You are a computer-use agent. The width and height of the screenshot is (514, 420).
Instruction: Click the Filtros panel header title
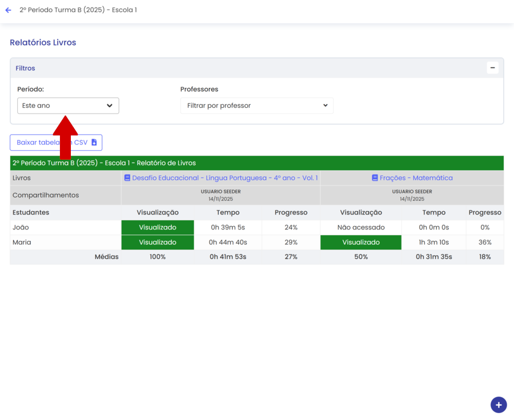[x=25, y=68]
